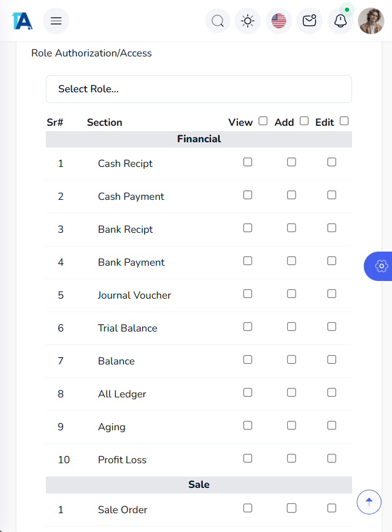Check the Add all header checkbox
The height and width of the screenshot is (532, 392).
[x=304, y=121]
